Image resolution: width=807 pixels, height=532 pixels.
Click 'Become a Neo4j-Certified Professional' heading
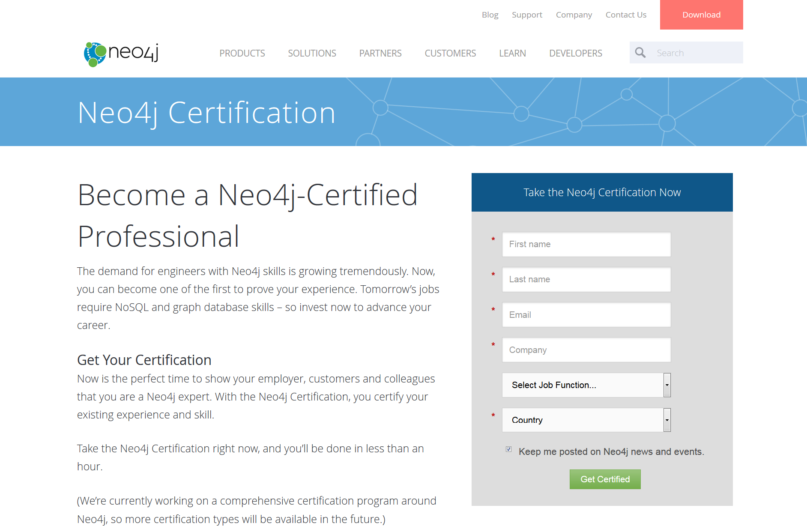(248, 215)
